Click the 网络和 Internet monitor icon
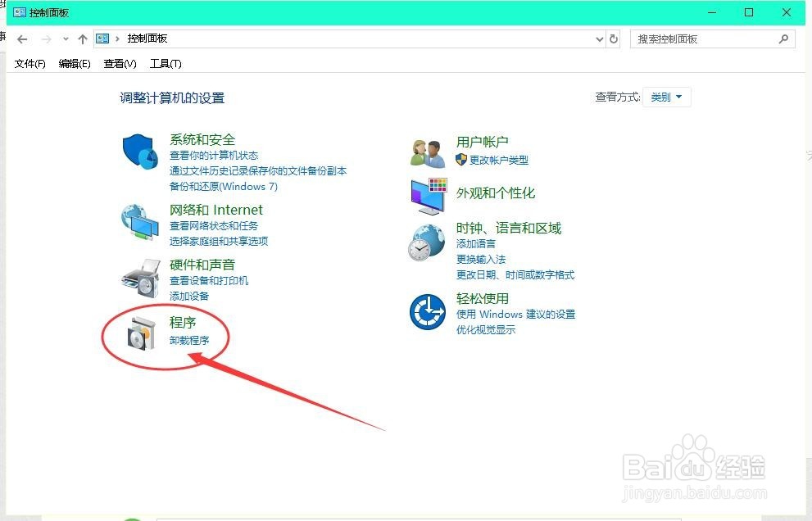Screen dimensions: 812x521 coord(139,221)
